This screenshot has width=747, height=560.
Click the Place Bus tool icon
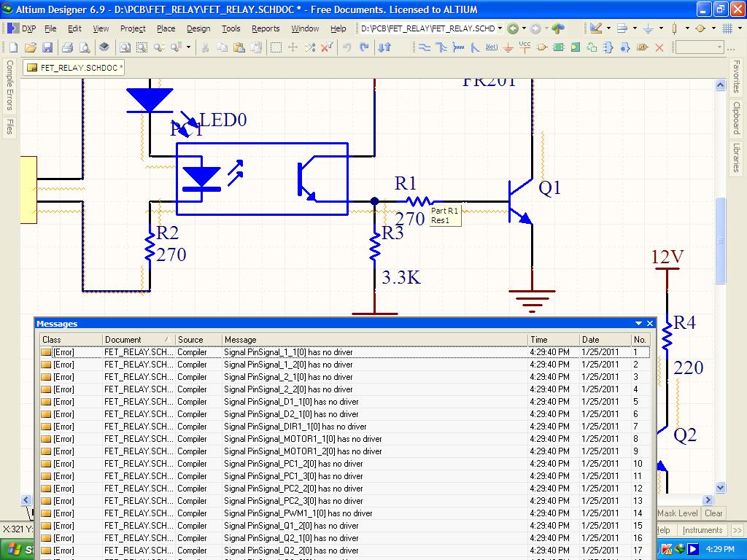[441, 47]
